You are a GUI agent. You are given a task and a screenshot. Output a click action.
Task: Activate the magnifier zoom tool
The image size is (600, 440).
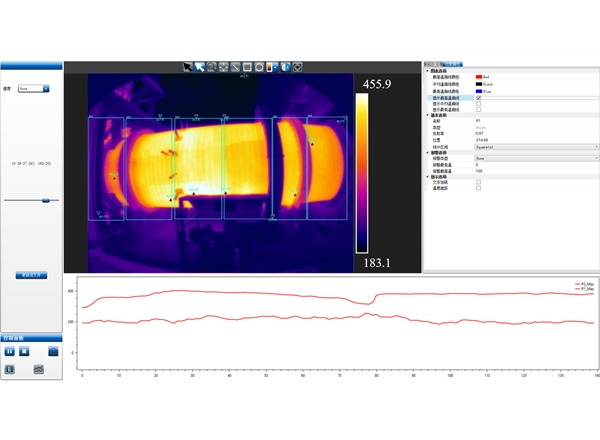point(211,67)
